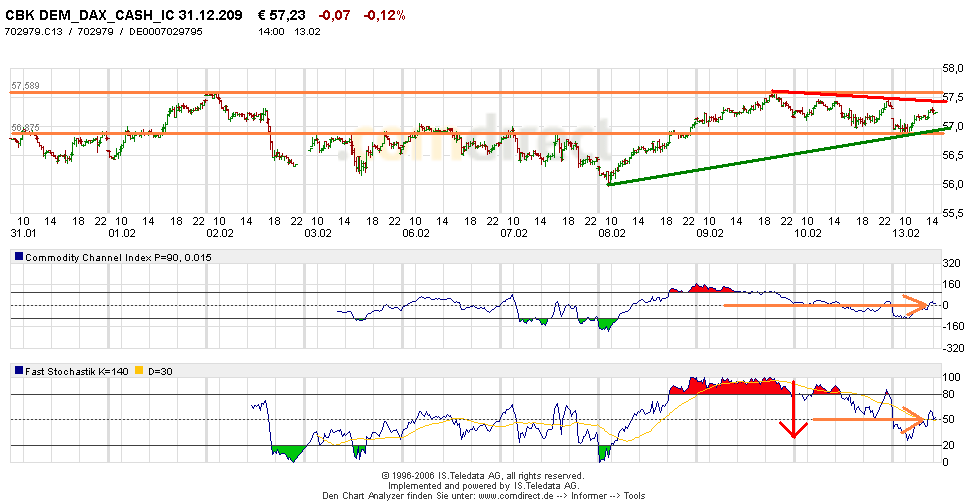968x501 pixels.
Task: Click the 320 label on the CCI axis
Action: click(x=951, y=263)
